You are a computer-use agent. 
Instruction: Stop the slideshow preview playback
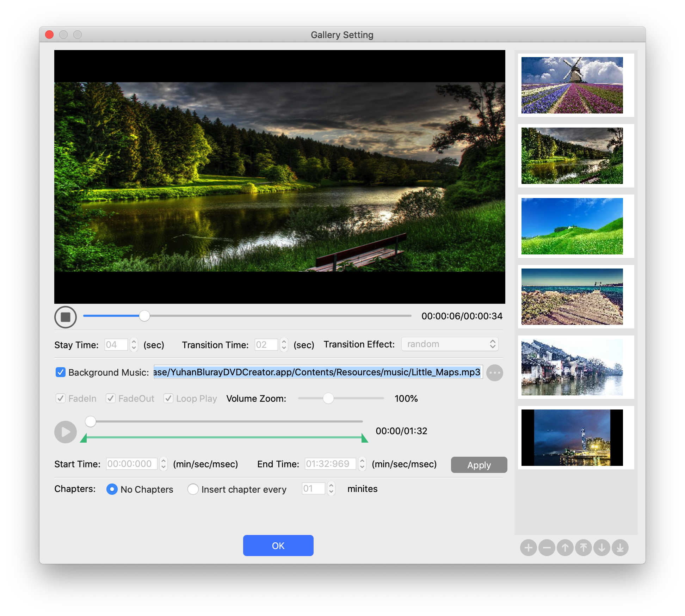(66, 317)
